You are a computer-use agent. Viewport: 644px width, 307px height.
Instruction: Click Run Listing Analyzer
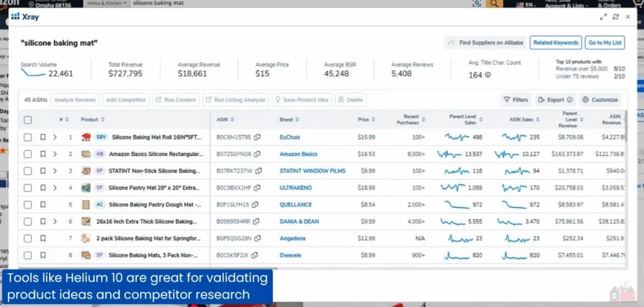coord(235,100)
